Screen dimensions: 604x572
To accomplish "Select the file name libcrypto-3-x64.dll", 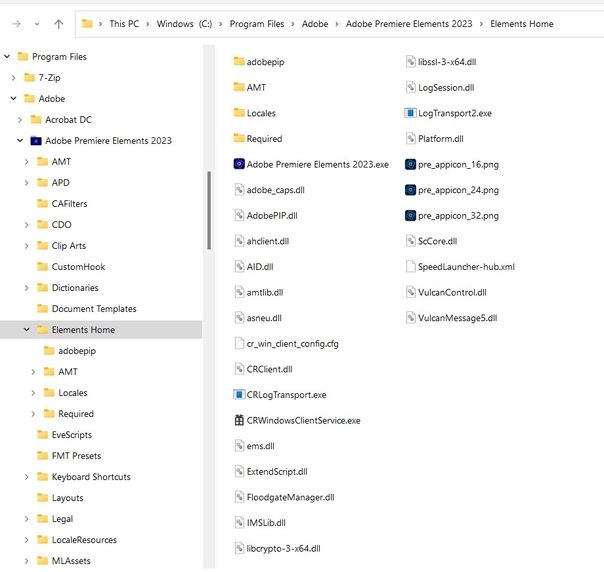I will click(284, 548).
